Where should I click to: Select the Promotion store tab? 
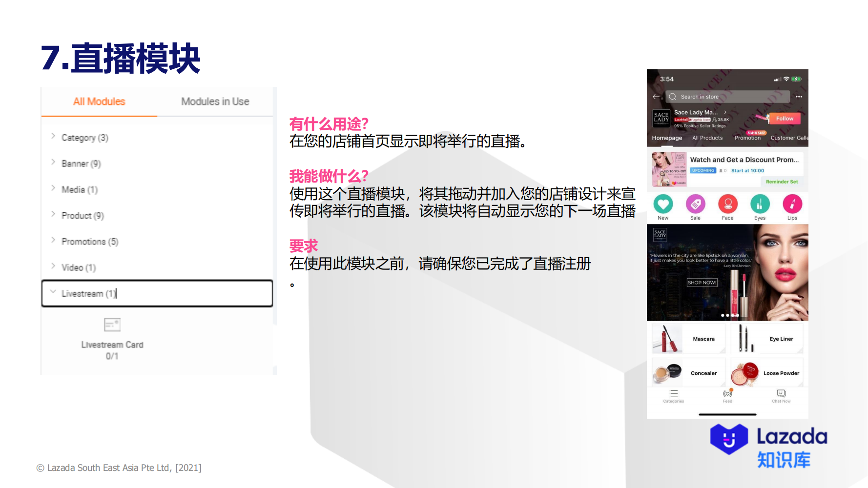(x=747, y=138)
